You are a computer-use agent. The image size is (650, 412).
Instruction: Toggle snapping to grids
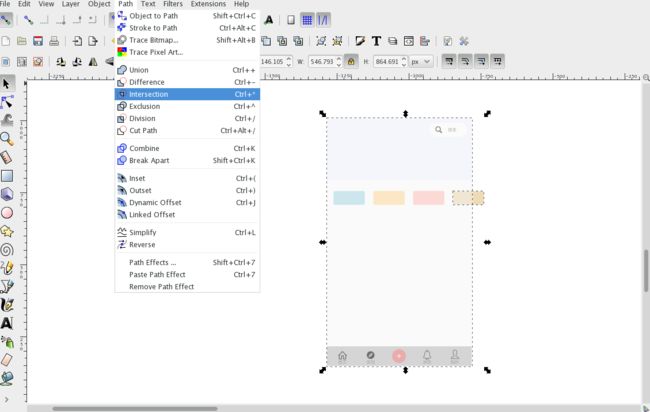(307, 20)
